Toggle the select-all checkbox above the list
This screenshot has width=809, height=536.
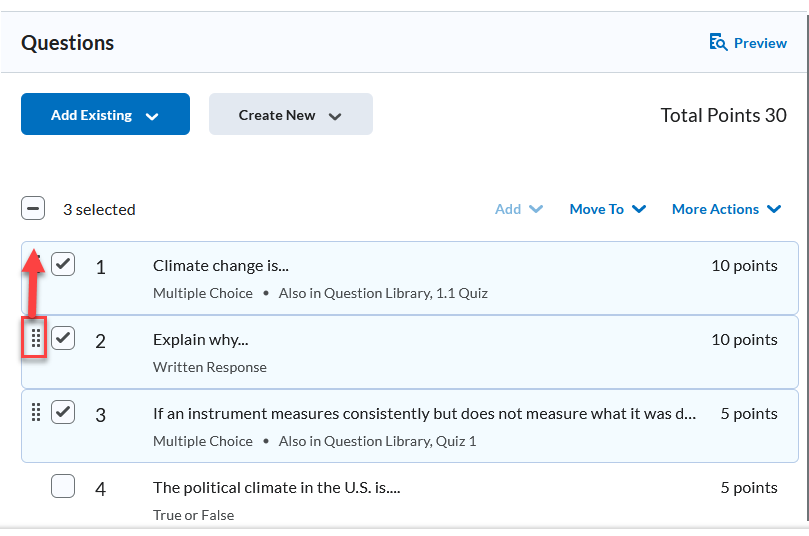click(x=33, y=209)
